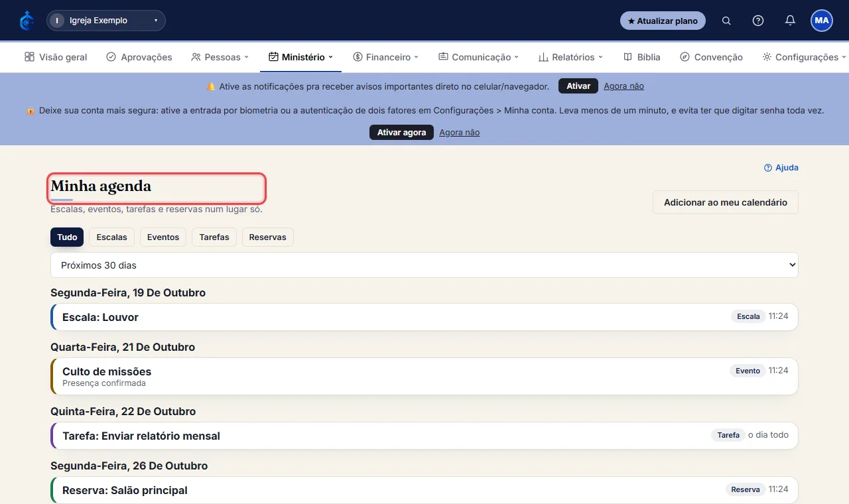Dismiss notifications banner with Agora não

point(623,86)
